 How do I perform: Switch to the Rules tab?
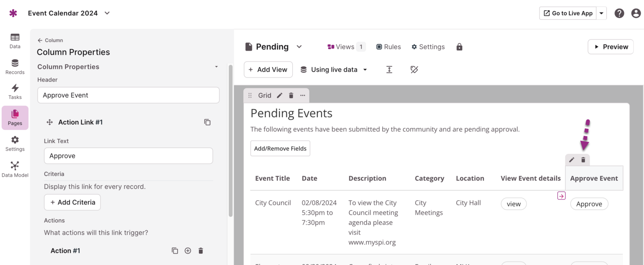(x=388, y=47)
